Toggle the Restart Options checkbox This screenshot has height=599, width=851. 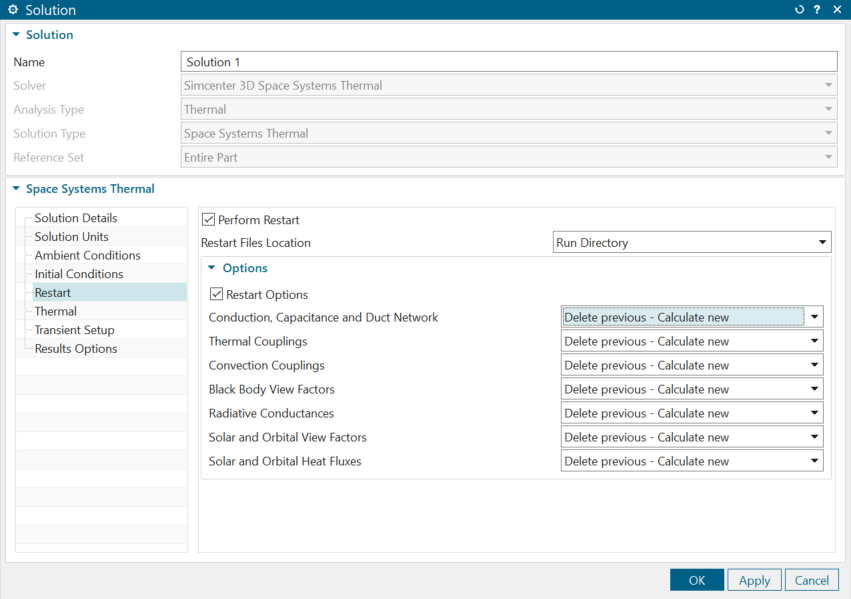click(x=217, y=295)
